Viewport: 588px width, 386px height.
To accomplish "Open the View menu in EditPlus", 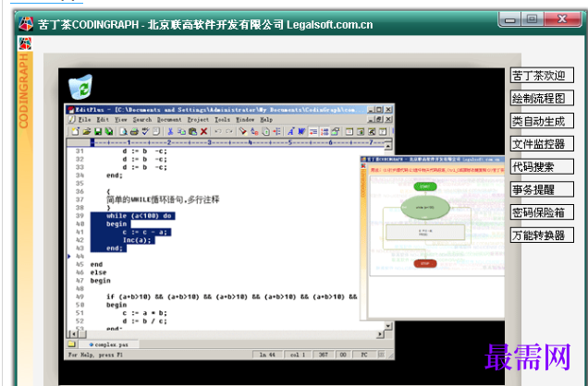I will [121, 119].
